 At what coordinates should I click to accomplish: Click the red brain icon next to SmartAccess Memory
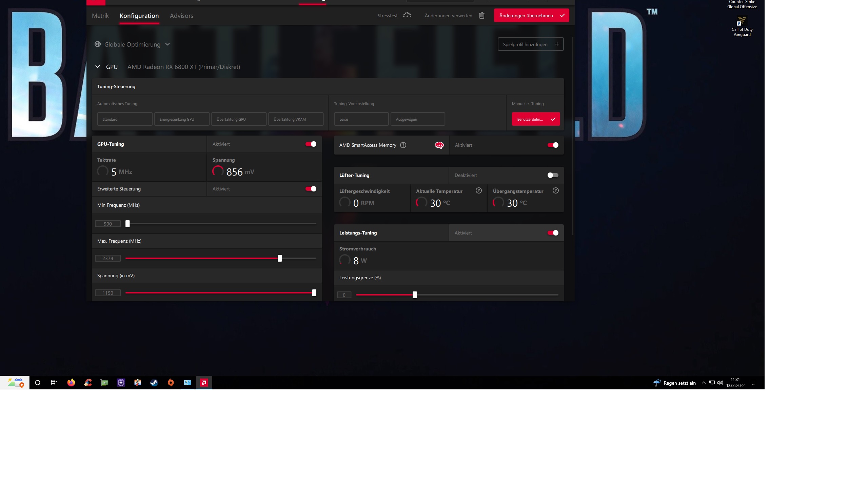439,145
